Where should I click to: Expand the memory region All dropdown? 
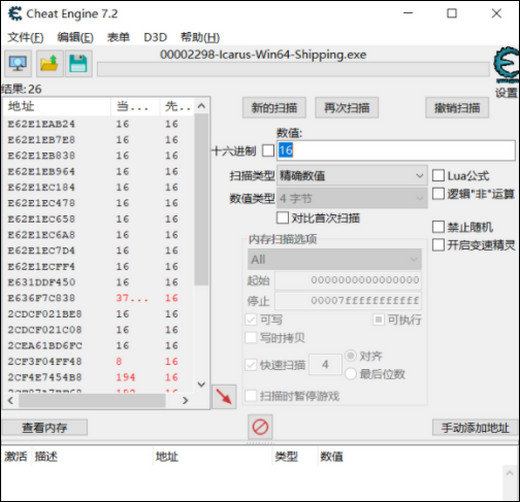[x=334, y=259]
